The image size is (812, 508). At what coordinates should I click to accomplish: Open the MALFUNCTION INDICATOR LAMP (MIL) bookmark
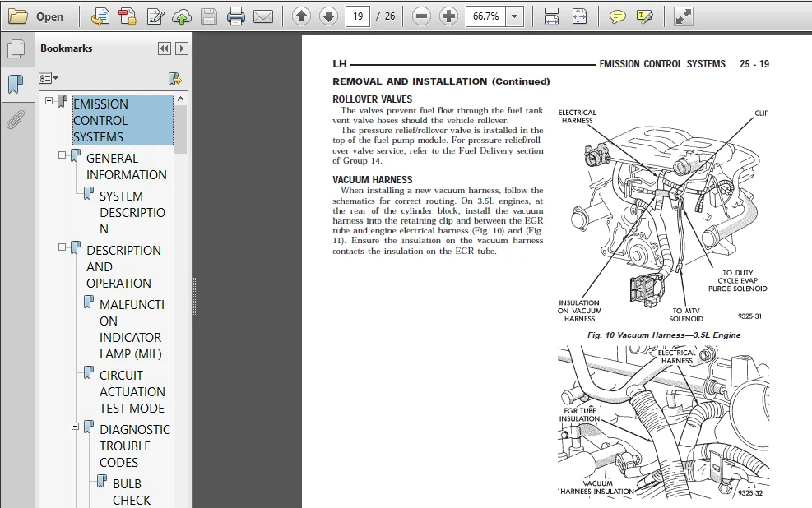tap(132, 329)
